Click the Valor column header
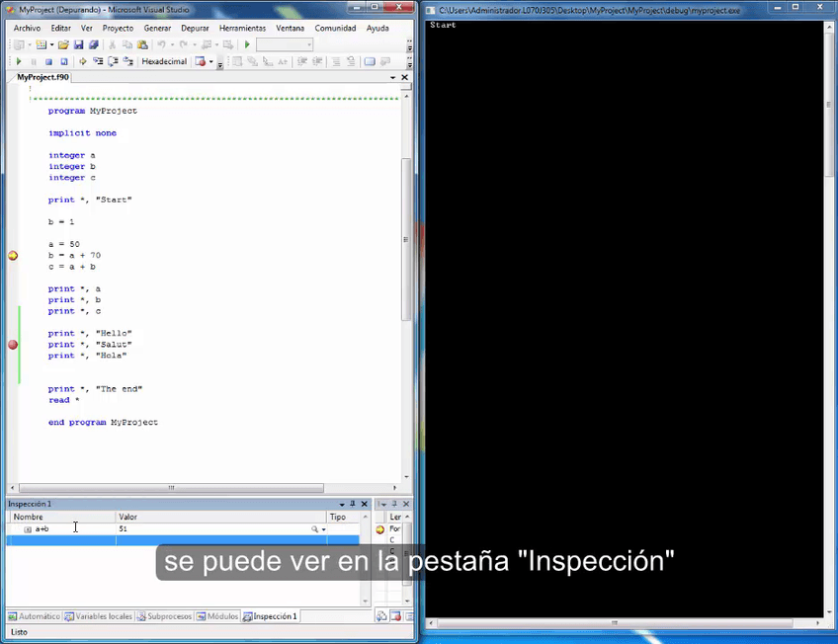838x644 pixels. point(221,517)
